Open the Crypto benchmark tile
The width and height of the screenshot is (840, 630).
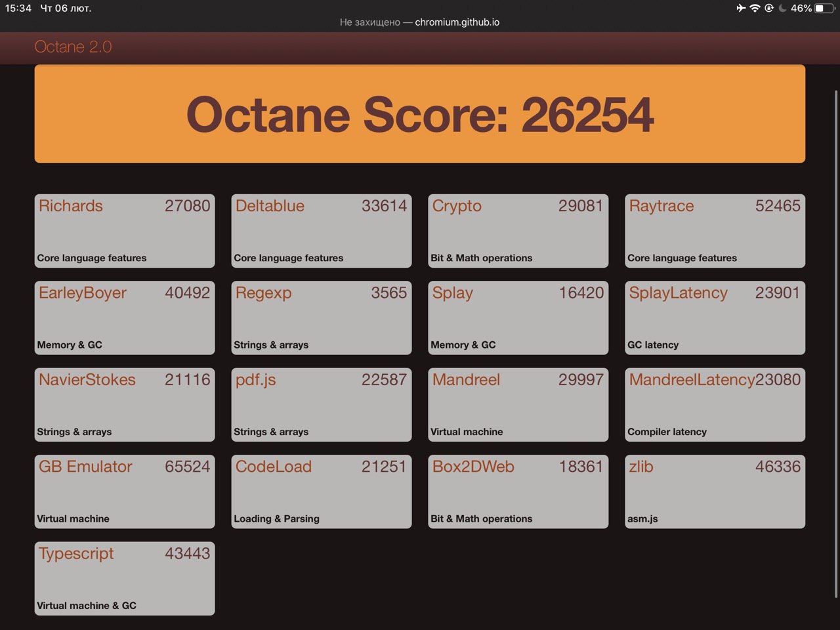click(518, 230)
